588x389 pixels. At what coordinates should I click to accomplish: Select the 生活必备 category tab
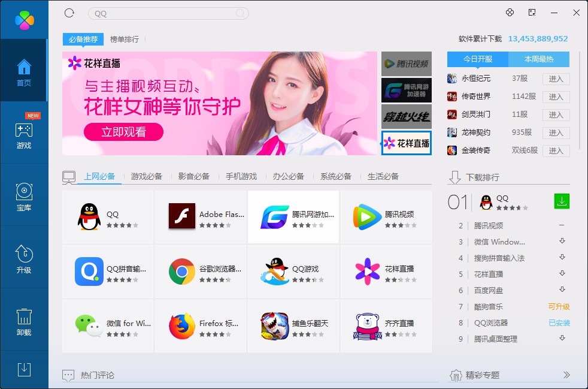pyautogui.click(x=383, y=176)
